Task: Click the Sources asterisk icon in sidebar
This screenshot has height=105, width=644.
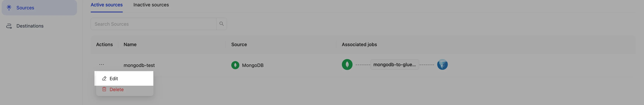Action: pos(9,7)
